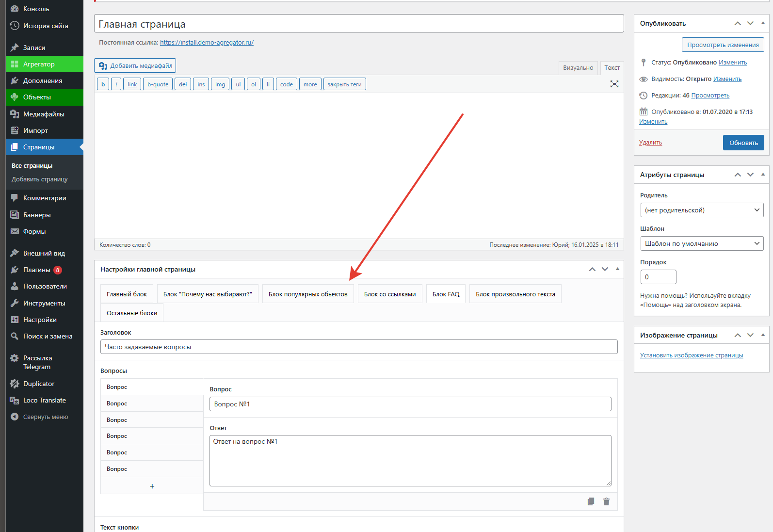Click the Set page image link

point(691,355)
